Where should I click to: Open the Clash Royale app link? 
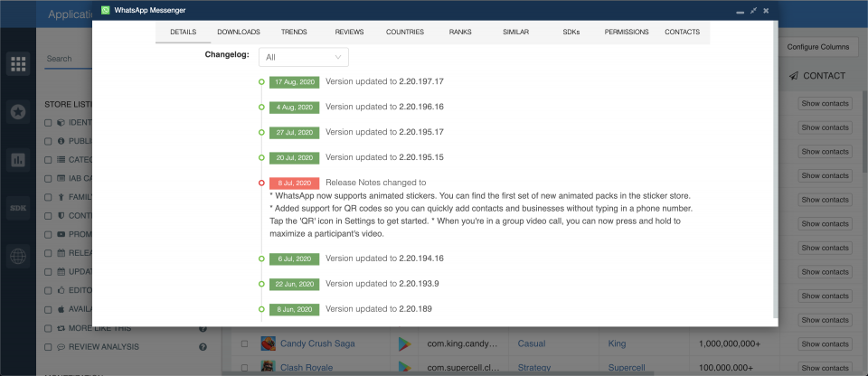pos(307,368)
